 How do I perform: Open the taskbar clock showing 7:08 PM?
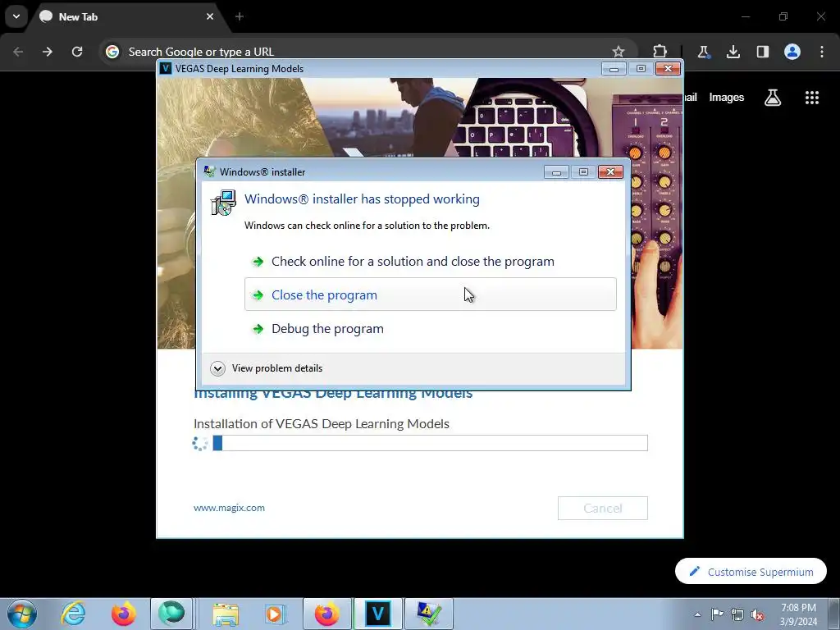click(798, 614)
